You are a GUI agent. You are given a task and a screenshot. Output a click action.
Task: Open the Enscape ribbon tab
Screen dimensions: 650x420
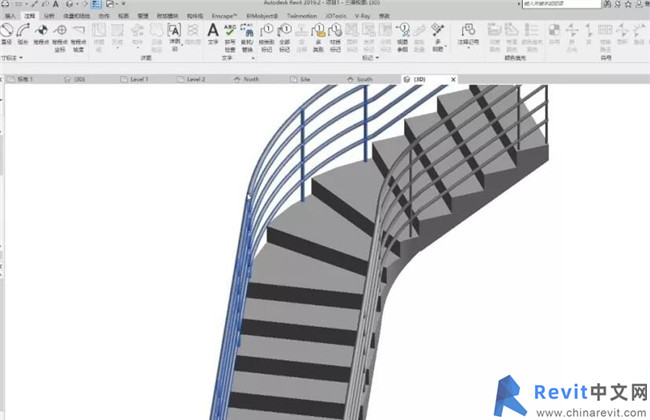coord(224,16)
